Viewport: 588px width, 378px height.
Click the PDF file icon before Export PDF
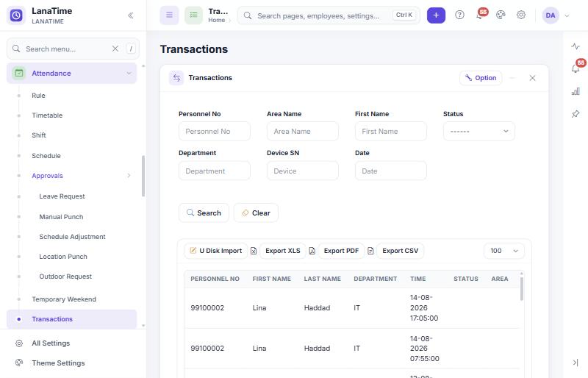[312, 251]
